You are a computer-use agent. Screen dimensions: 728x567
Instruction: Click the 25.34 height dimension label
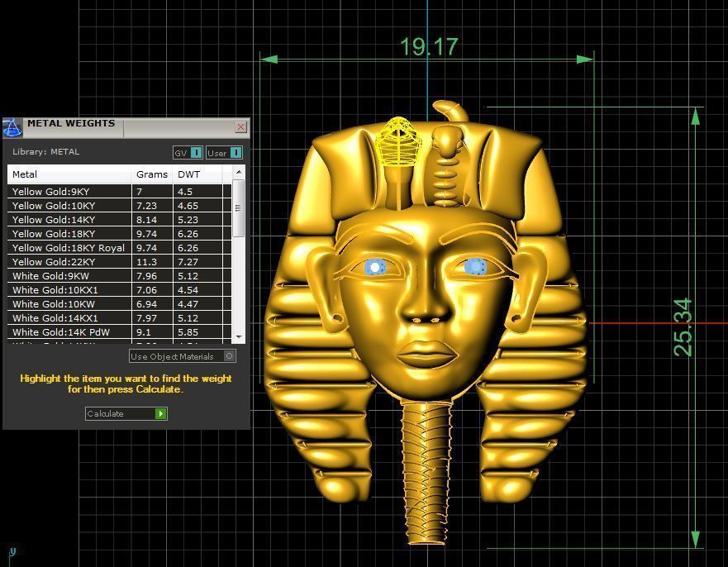pyautogui.click(x=683, y=327)
